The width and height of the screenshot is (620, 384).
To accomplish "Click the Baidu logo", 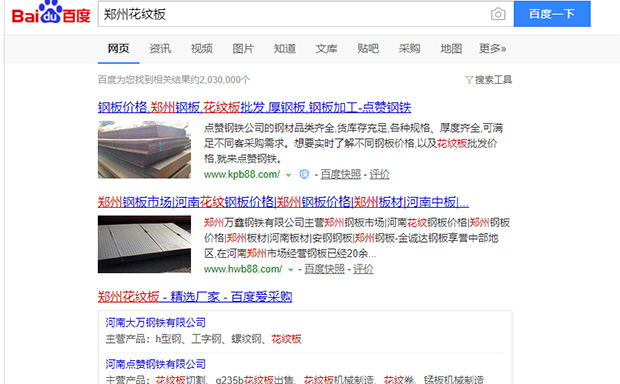I will 51,13.
